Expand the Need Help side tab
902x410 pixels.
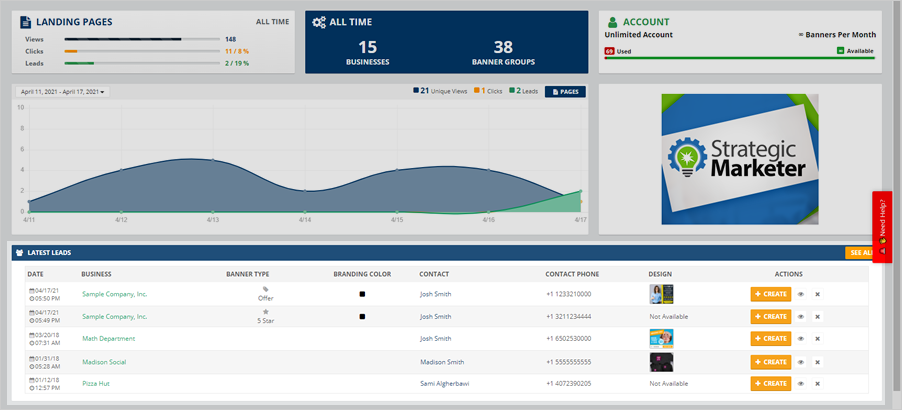coord(882,226)
